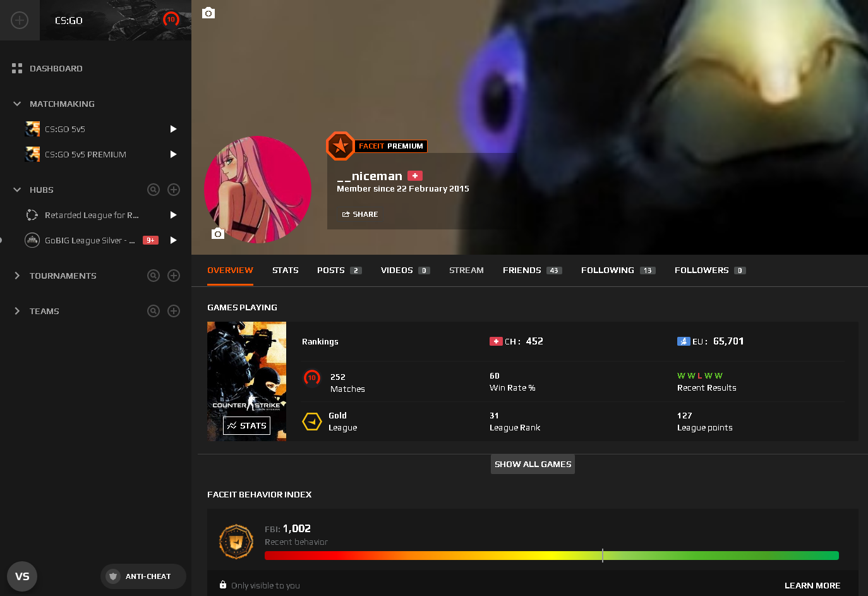Search tournaments with magnifier icon

[154, 276]
